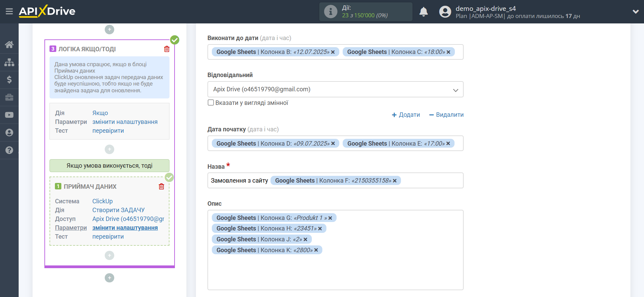Remove Колонка E tag 17:00
Image resolution: width=644 pixels, height=297 pixels.
click(x=448, y=144)
